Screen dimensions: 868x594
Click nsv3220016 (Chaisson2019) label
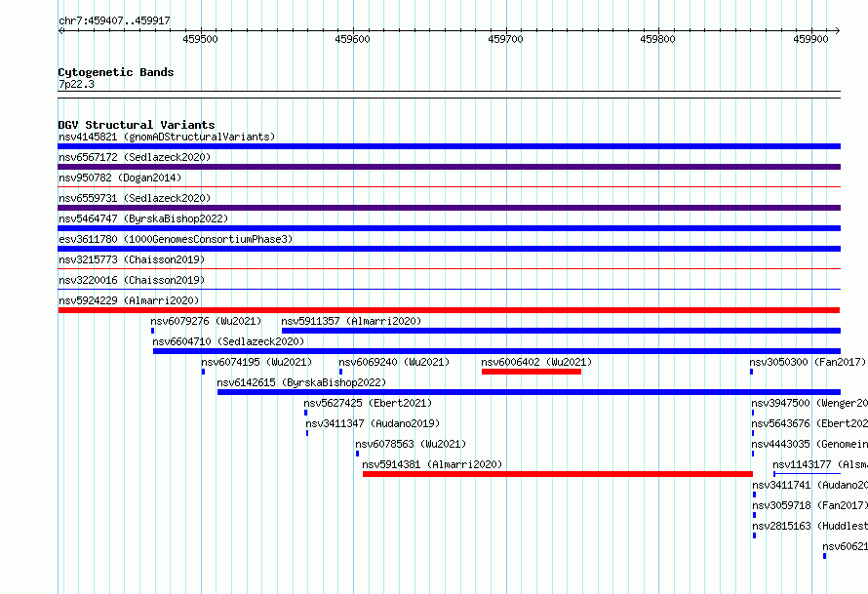(132, 280)
